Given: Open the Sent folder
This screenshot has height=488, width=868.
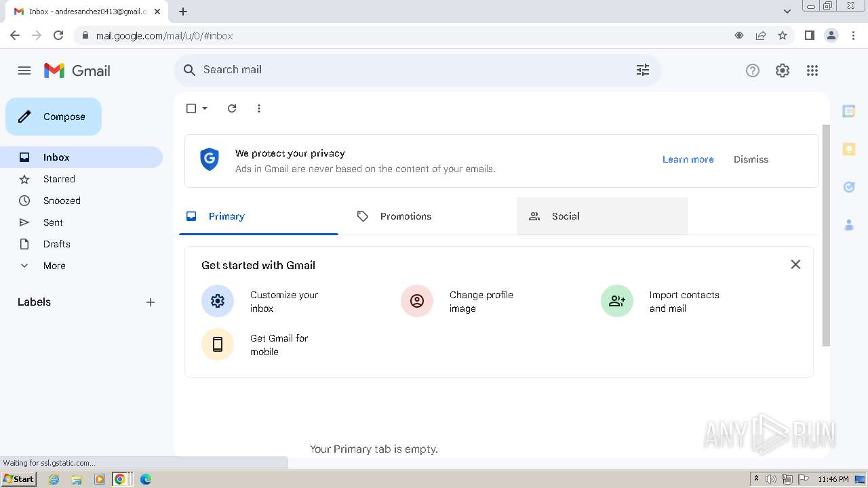Looking at the screenshot, I should click(81, 222).
